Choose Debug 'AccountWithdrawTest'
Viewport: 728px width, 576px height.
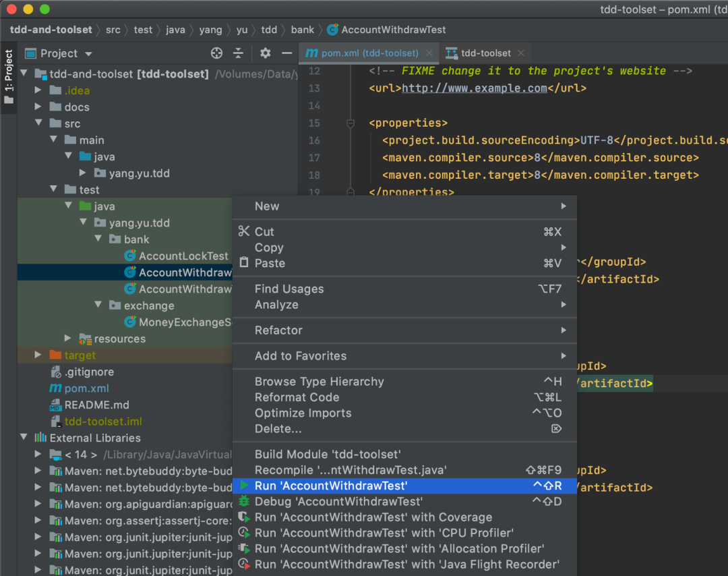(x=404, y=501)
